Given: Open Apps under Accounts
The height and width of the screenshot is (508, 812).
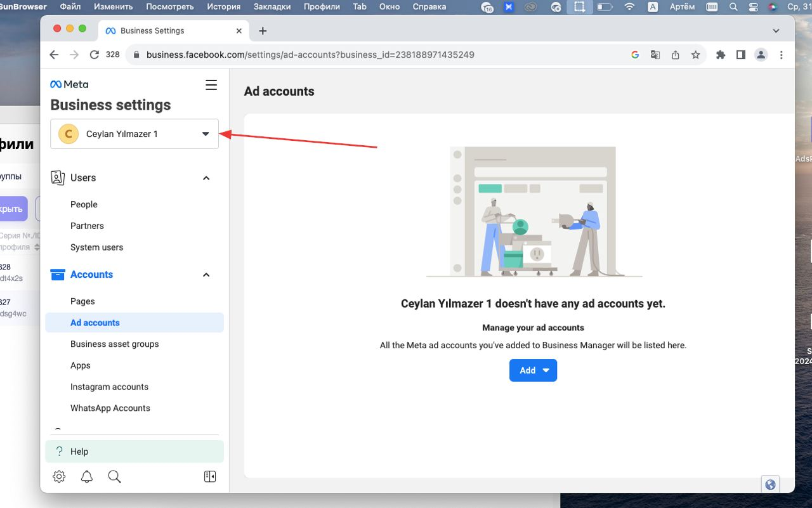Looking at the screenshot, I should pos(81,365).
